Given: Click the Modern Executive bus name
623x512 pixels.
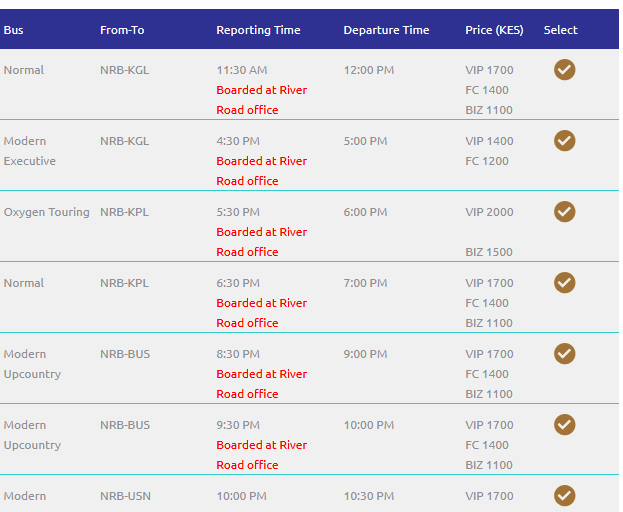Looking at the screenshot, I should click(x=30, y=151).
